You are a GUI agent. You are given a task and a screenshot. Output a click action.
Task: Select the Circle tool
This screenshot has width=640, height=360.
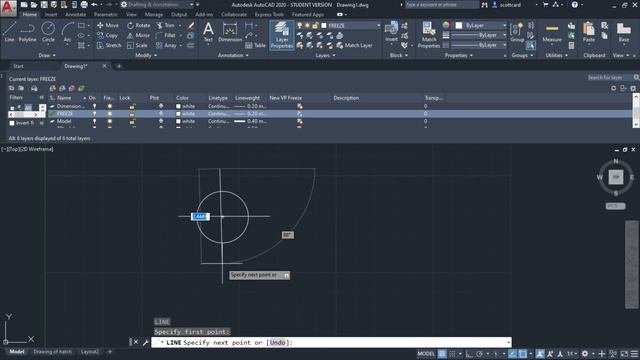click(48, 32)
